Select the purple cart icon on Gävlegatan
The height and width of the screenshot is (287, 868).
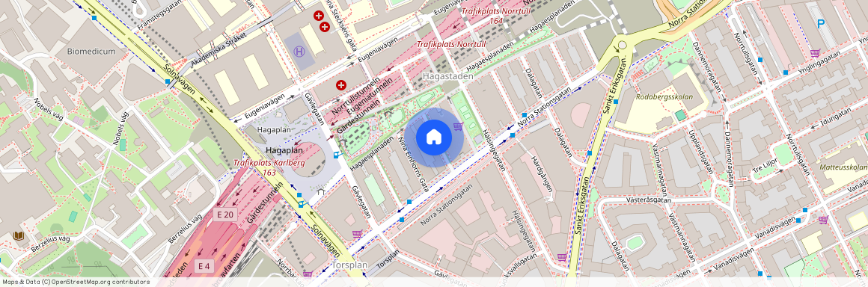(x=357, y=234)
